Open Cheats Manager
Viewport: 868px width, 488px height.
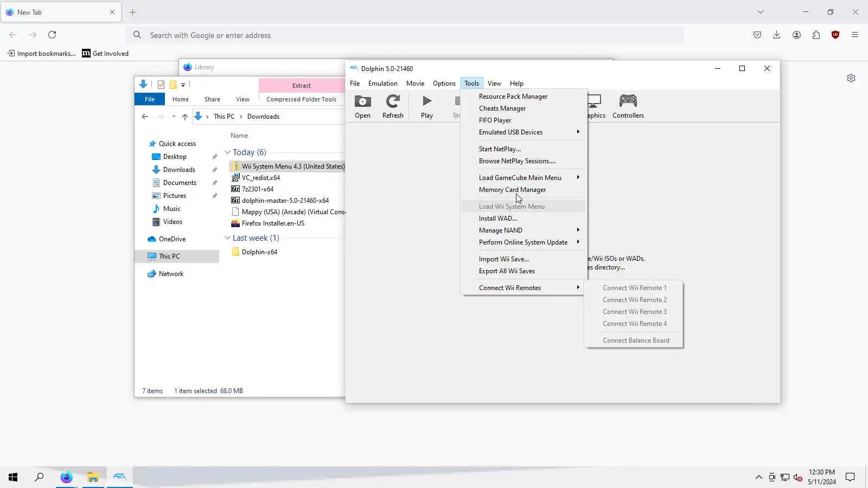click(524, 108)
